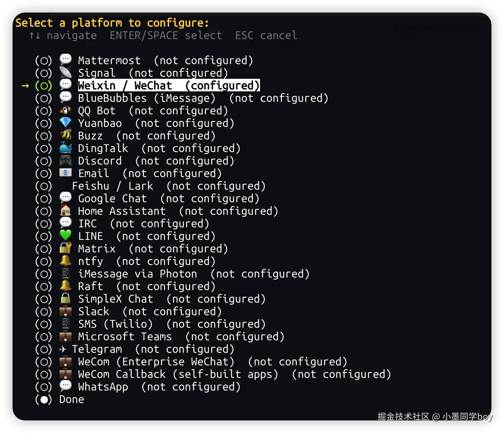Click the house icon beside Home Assistant
This screenshot has width=504, height=433.
coord(66,211)
